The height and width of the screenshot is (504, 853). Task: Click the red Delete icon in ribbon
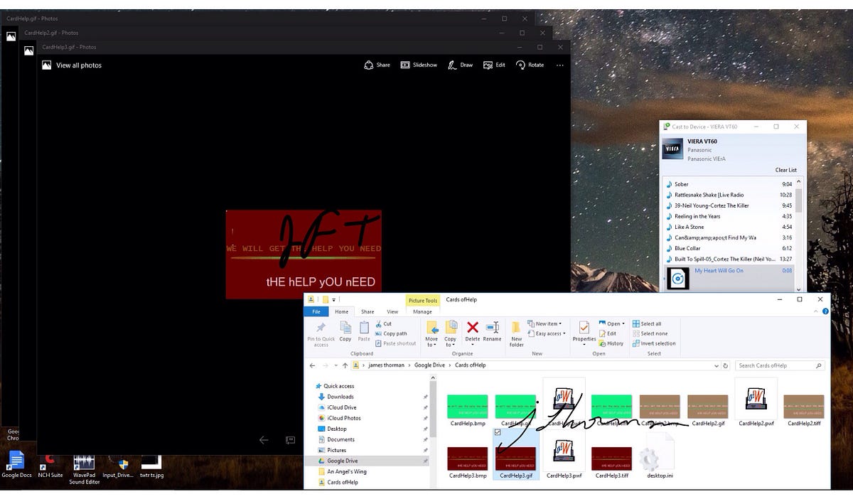pos(472,328)
